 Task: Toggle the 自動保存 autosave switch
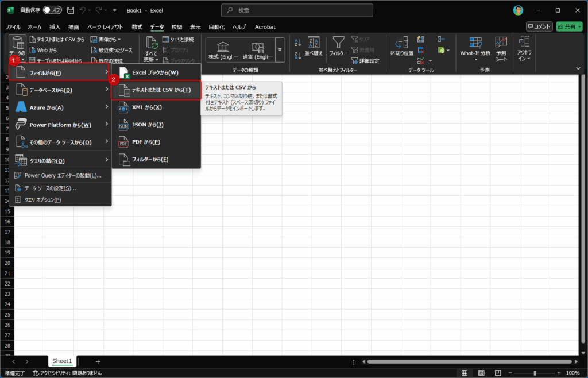tap(53, 10)
